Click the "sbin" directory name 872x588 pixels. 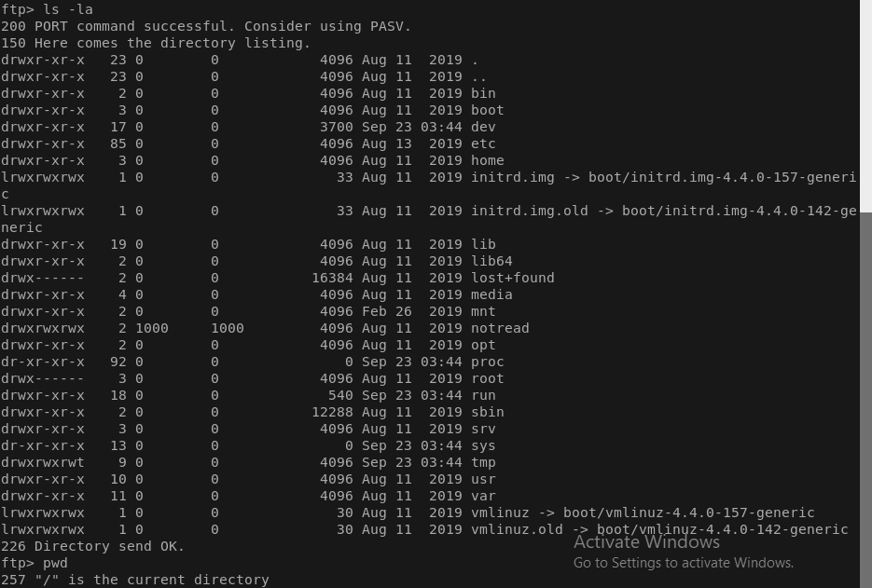tap(487, 412)
